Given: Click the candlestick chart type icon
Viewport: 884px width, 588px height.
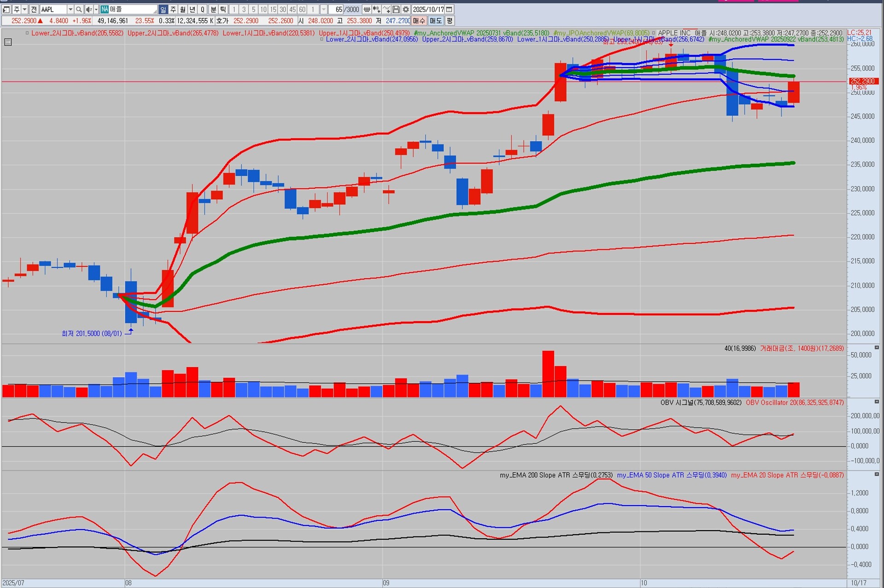Looking at the screenshot, I should pyautogui.click(x=377, y=9).
